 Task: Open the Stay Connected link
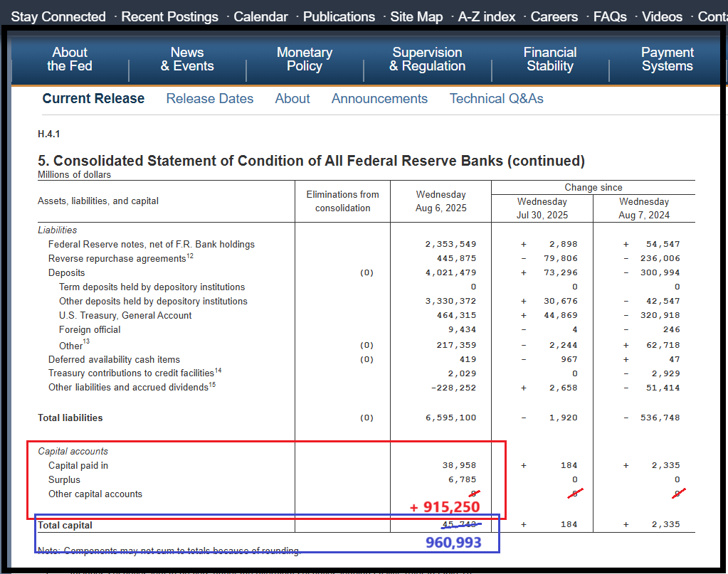click(58, 16)
